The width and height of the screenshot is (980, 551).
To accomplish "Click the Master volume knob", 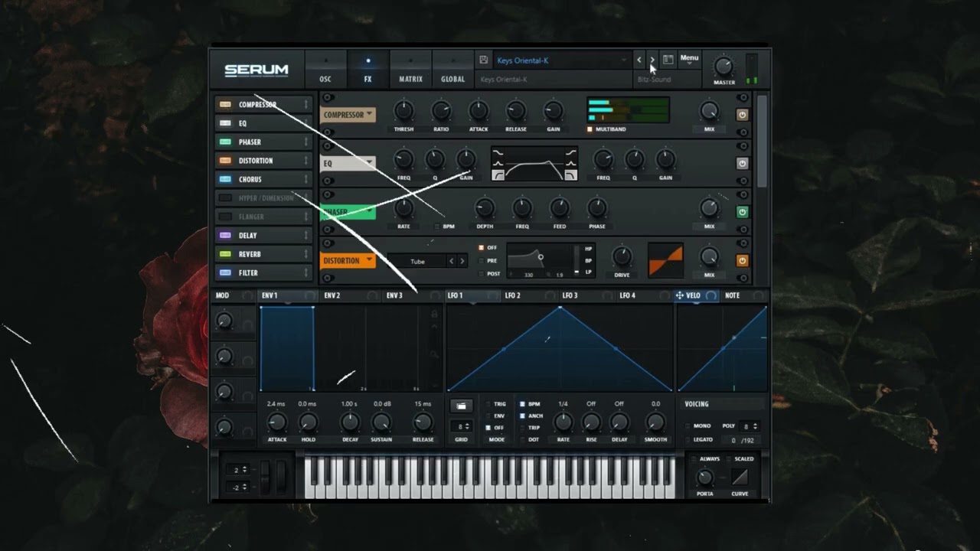I will click(724, 66).
